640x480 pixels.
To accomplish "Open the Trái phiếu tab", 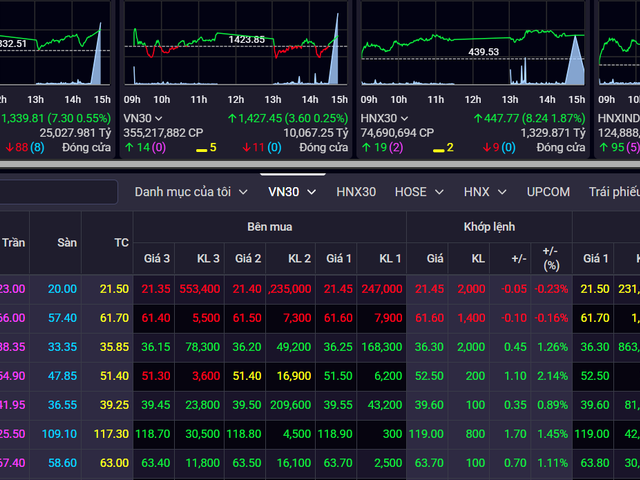I will [613, 191].
